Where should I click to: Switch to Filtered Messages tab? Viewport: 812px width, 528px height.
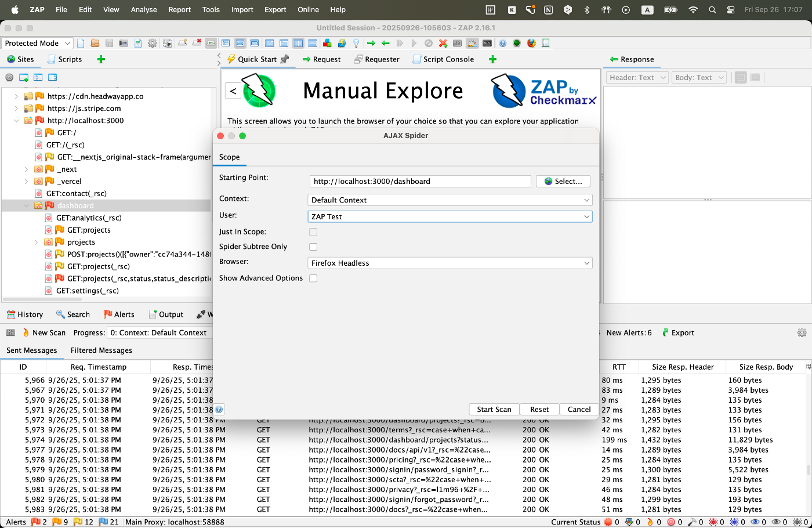click(101, 350)
